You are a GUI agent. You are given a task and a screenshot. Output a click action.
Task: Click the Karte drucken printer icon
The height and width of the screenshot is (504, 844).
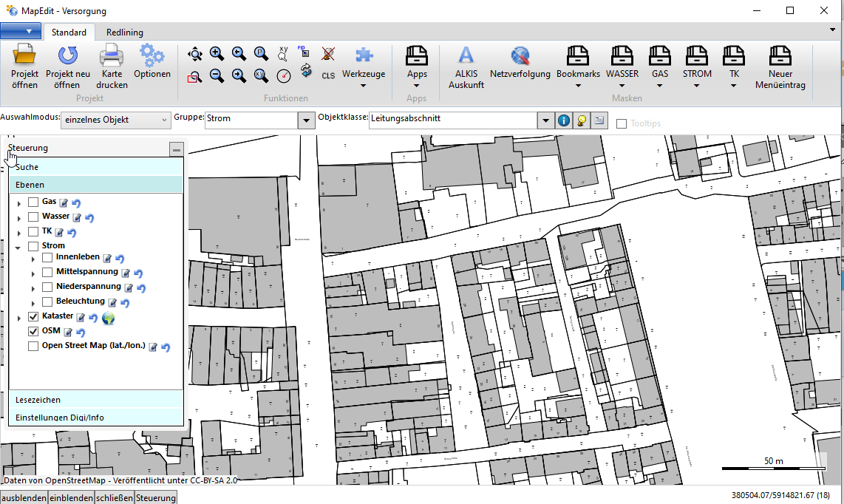(x=112, y=55)
